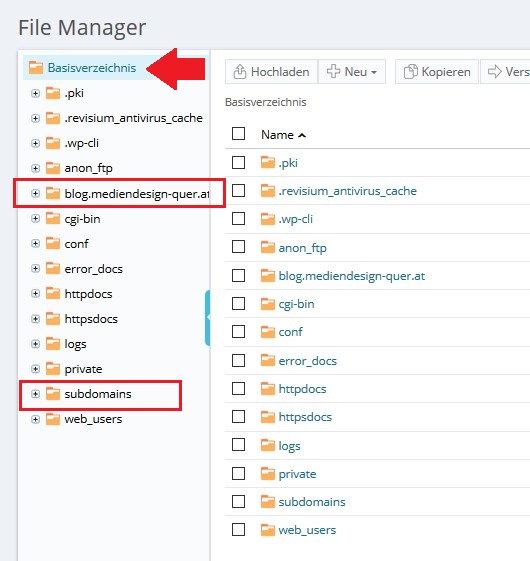
Task: Click the Hochladen upload icon
Action: [240, 72]
